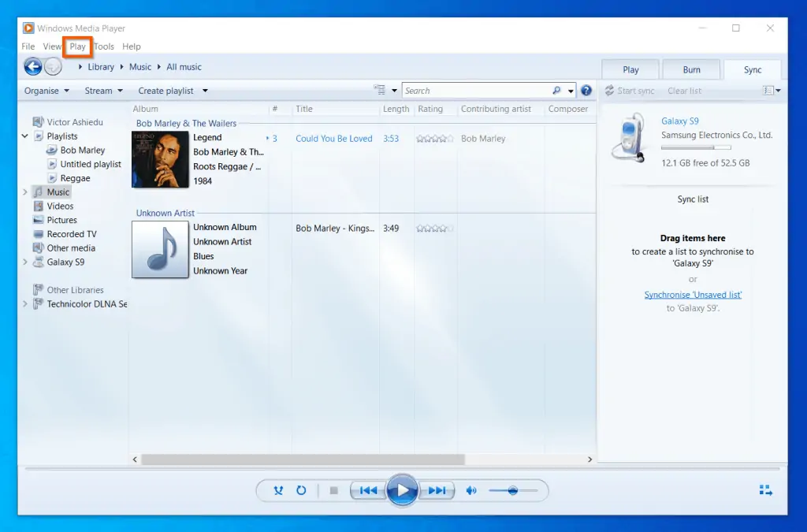The image size is (807, 532).
Task: Click the Create playlist button
Action: tap(168, 91)
